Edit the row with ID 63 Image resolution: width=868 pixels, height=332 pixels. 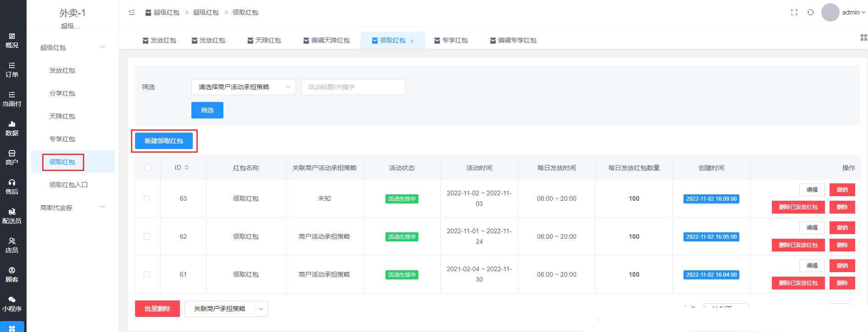pos(812,190)
